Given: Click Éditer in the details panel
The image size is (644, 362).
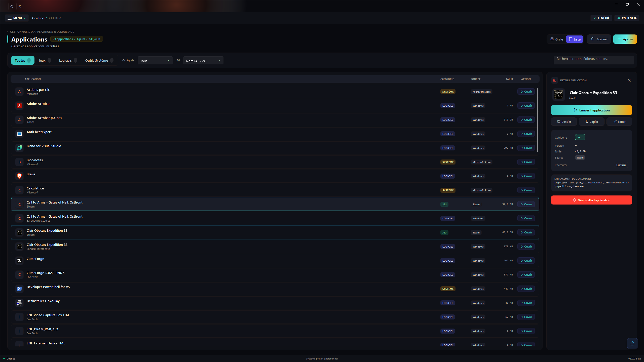Looking at the screenshot, I should coord(619,122).
